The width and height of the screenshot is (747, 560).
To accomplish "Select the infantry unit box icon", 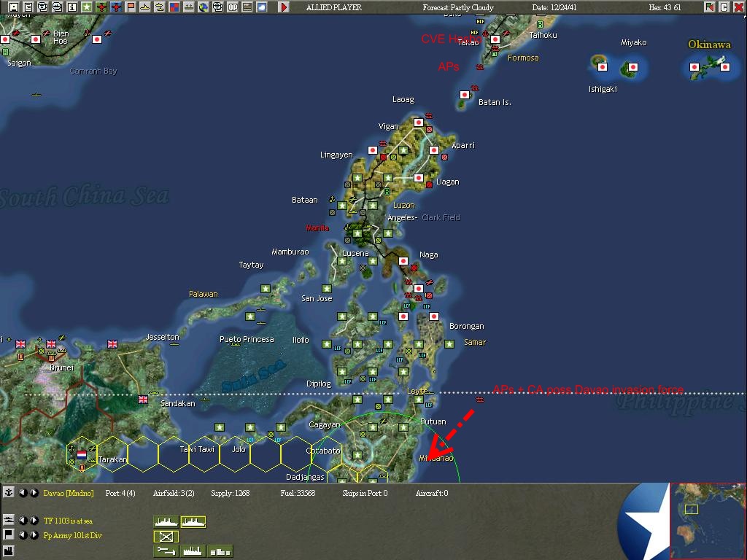I will tap(166, 537).
